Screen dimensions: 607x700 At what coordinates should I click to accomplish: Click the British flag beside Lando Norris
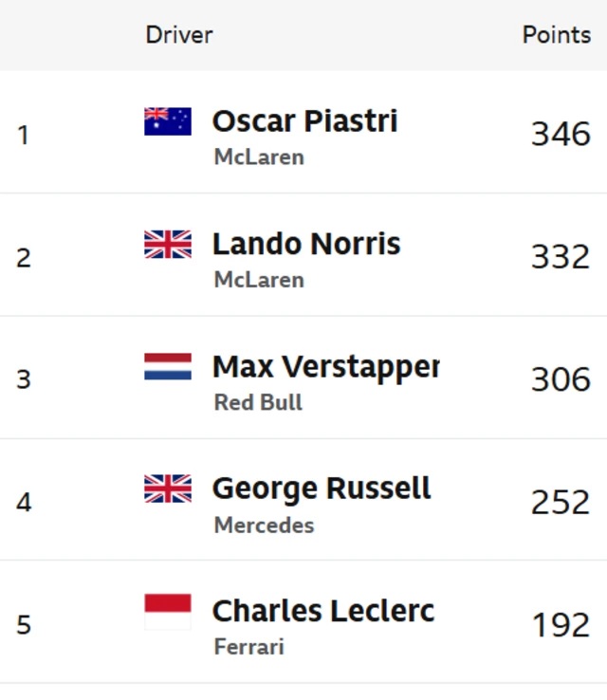168,244
